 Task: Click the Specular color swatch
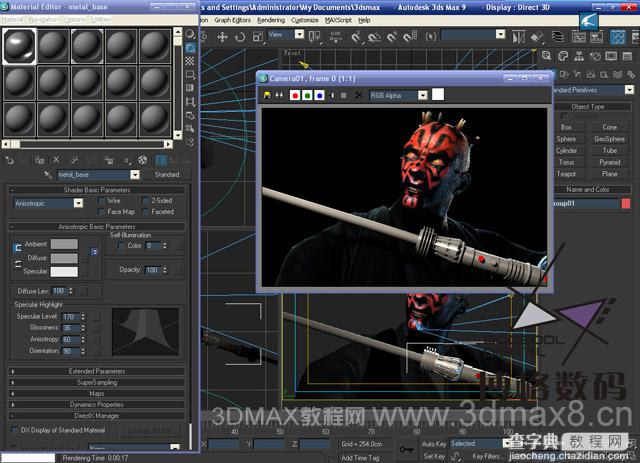[x=64, y=272]
